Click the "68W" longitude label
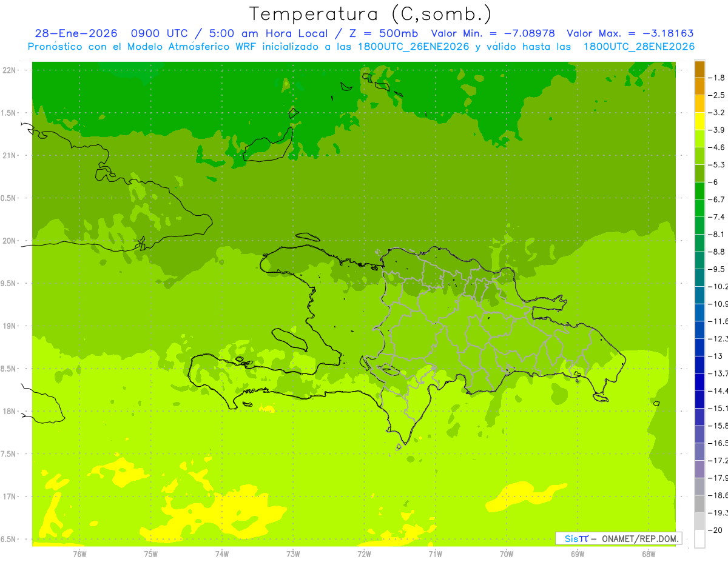The image size is (728, 562). tap(649, 554)
